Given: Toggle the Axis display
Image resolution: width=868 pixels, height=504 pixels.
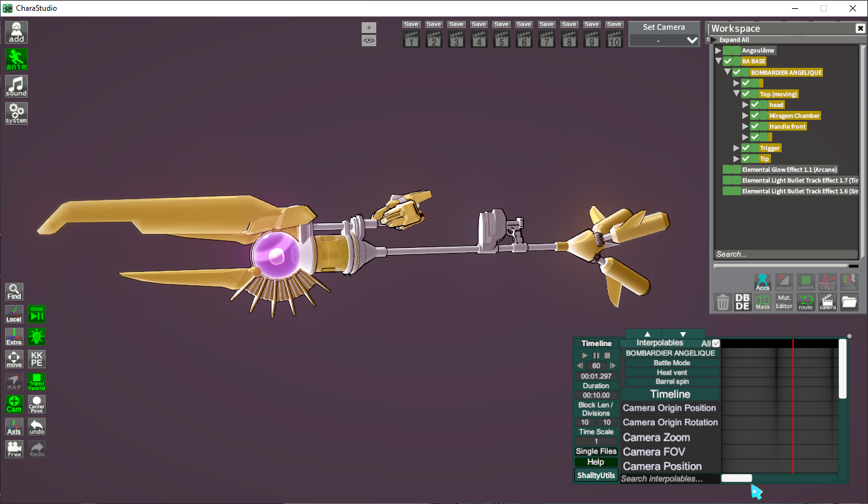Looking at the screenshot, I should 14,427.
